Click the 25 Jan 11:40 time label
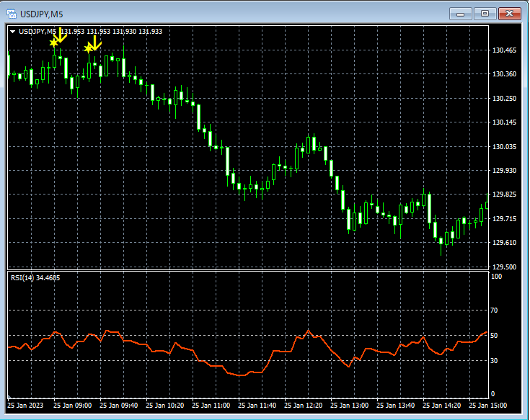This screenshot has width=530, height=420. click(x=257, y=405)
